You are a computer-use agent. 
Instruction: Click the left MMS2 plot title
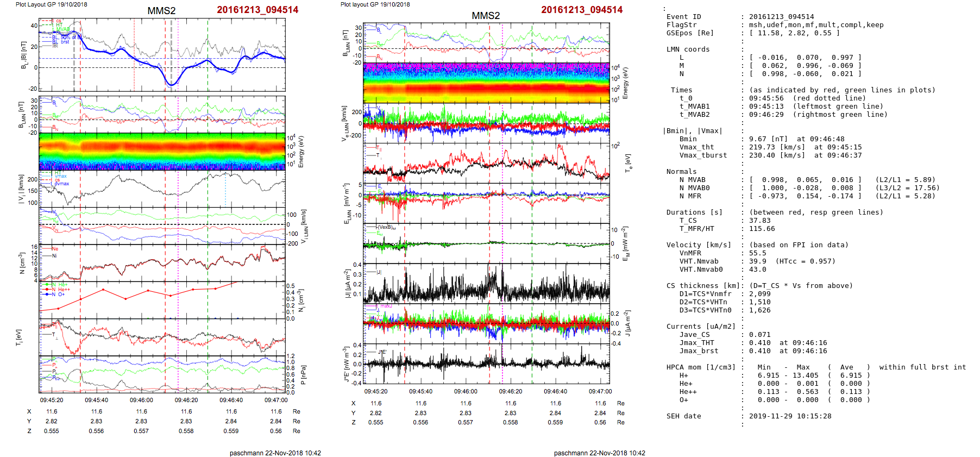point(161,11)
